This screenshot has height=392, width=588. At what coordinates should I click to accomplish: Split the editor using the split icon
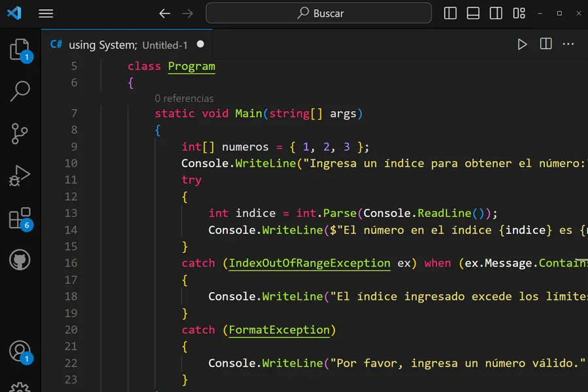[x=546, y=44]
